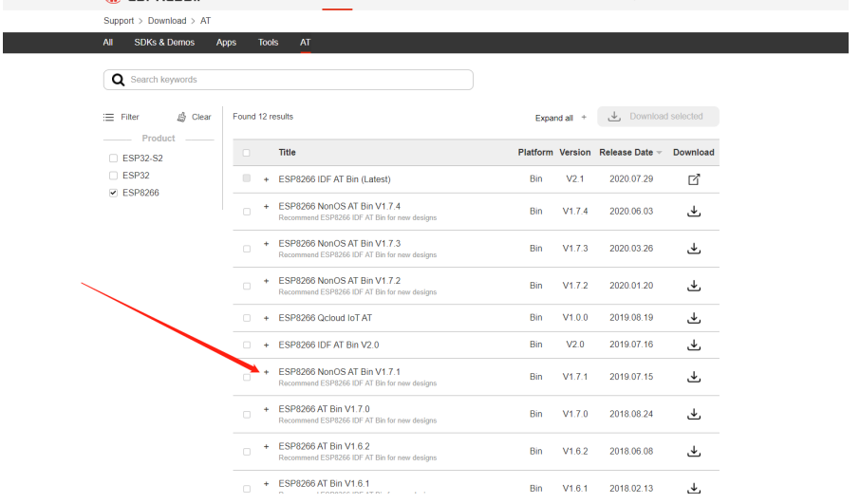This screenshot has width=860, height=504.
Task: Tick the select-all checkbox in table header
Action: pyautogui.click(x=246, y=153)
